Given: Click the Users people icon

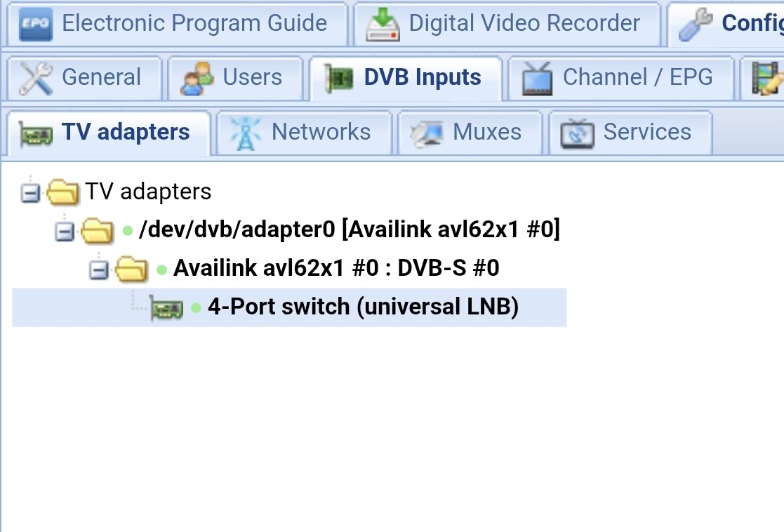Looking at the screenshot, I should click(x=197, y=79).
